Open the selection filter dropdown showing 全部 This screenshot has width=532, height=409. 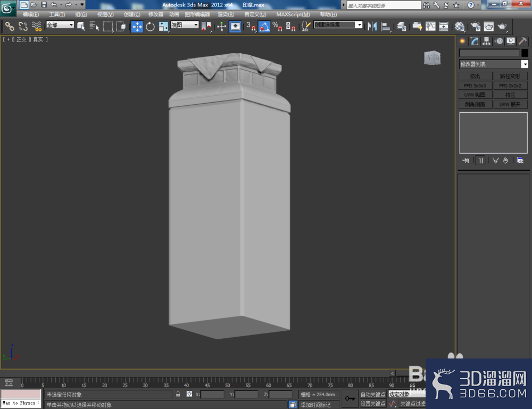pyautogui.click(x=60, y=25)
